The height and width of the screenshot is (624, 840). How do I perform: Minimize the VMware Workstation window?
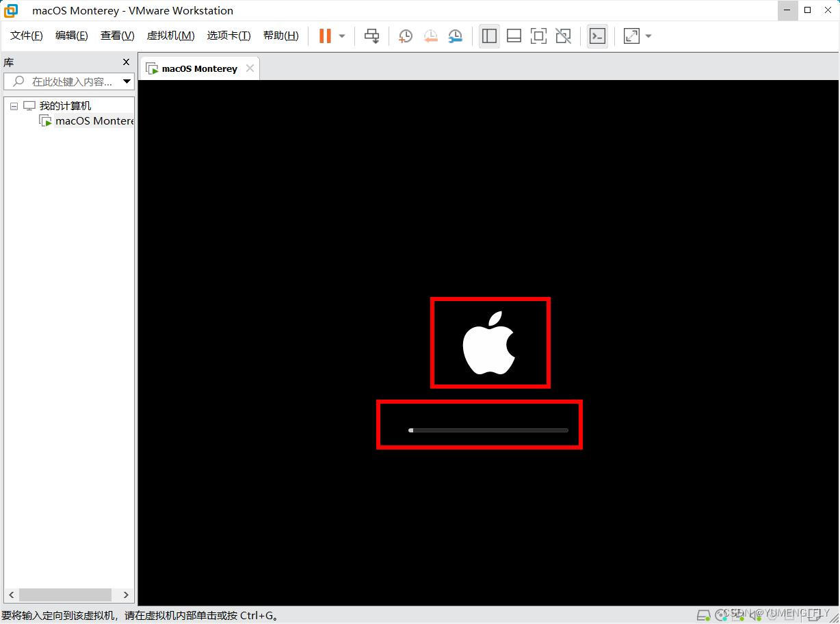(787, 10)
